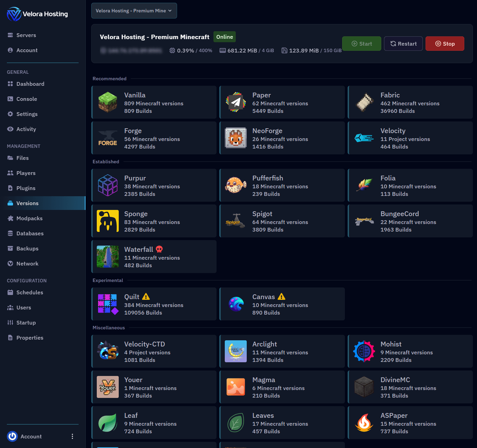This screenshot has width=477, height=448.
Task: Click the NeoForge fox icon
Action: (236, 138)
